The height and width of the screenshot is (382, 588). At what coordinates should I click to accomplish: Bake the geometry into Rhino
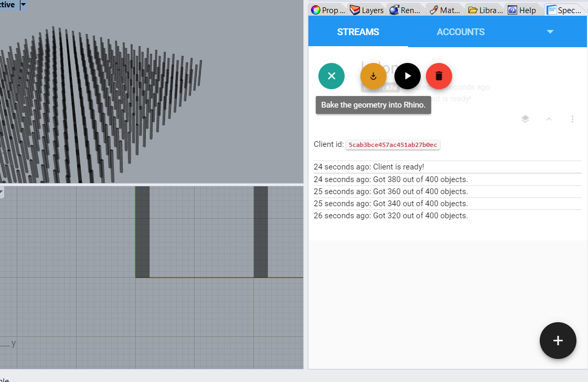373,76
